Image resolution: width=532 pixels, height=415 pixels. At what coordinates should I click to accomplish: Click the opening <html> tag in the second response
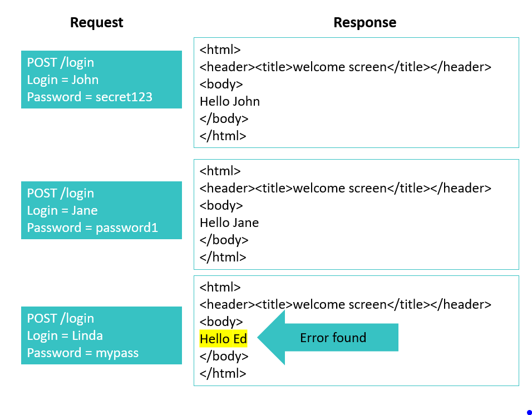[220, 171]
